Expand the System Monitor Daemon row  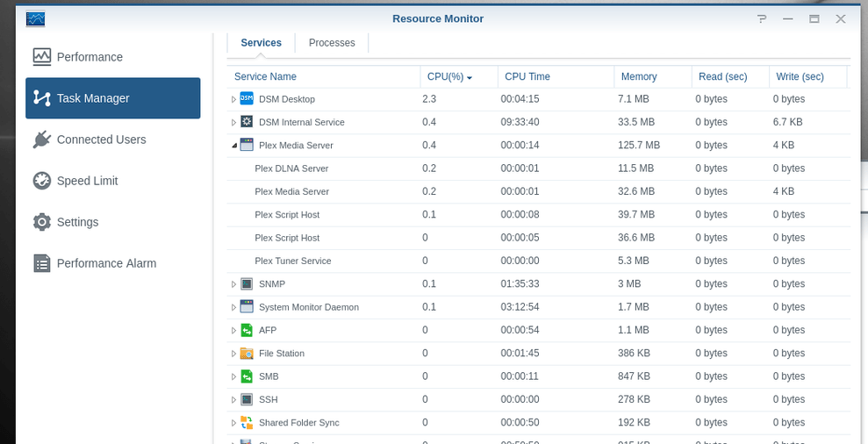(233, 307)
